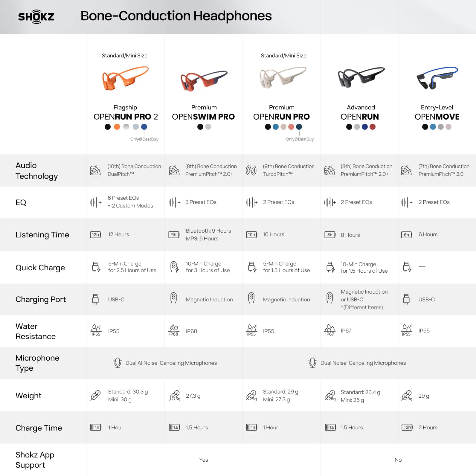Click the Shokz logo
Image resolution: width=476 pixels, height=476 pixels.
coord(36,17)
